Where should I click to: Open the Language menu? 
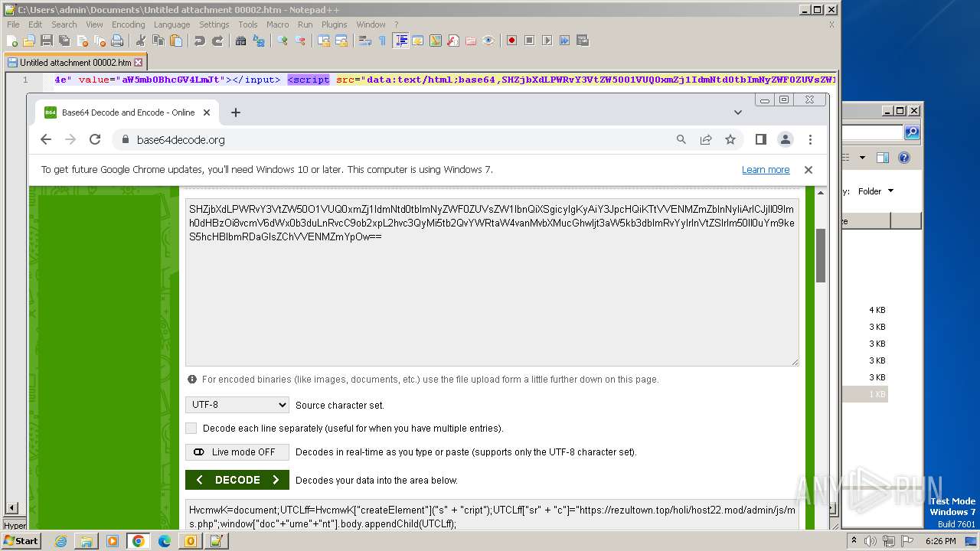point(171,24)
